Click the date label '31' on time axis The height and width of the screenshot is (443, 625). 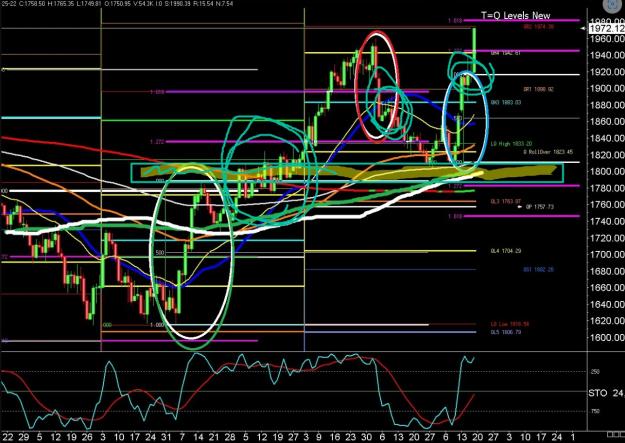tap(166, 437)
